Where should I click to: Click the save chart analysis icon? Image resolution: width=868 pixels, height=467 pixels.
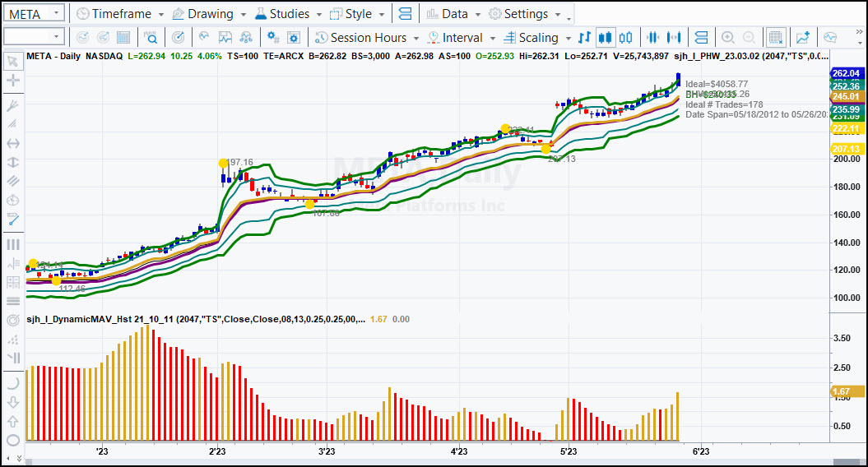point(225,38)
